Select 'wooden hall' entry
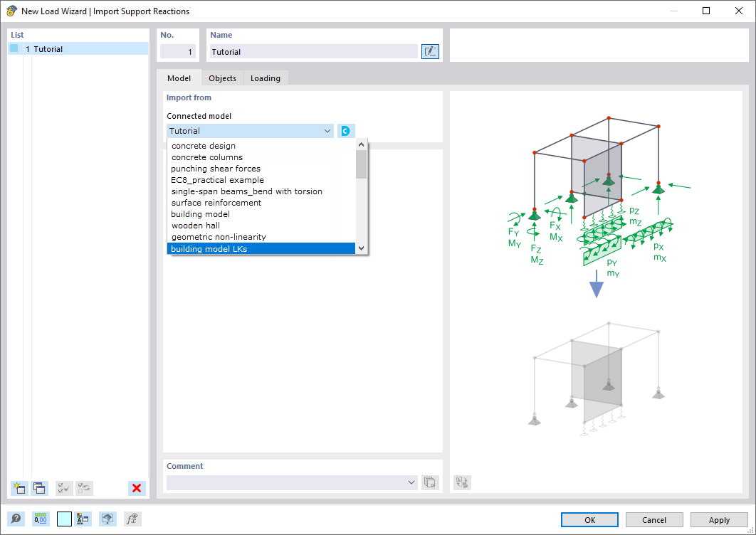The width and height of the screenshot is (756, 535). pyautogui.click(x=261, y=226)
